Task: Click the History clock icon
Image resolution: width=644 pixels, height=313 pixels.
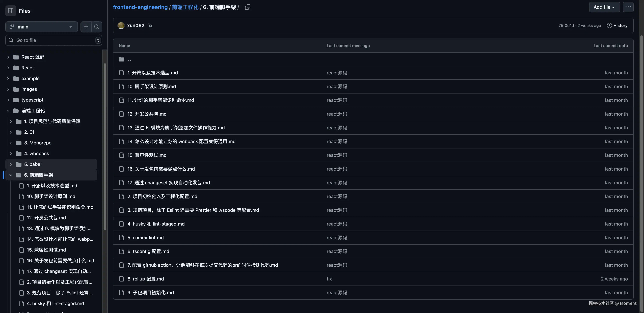Action: (x=609, y=25)
